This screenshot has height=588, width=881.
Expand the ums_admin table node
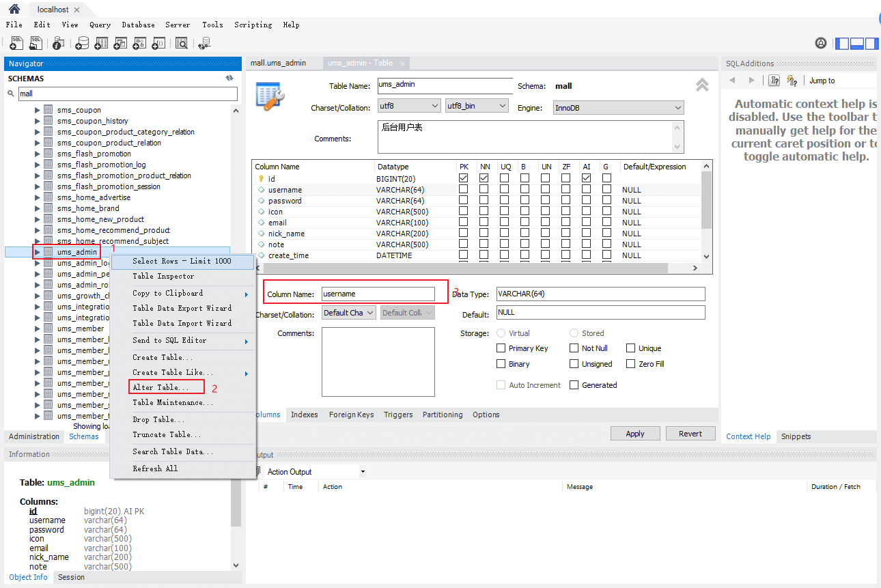[38, 252]
